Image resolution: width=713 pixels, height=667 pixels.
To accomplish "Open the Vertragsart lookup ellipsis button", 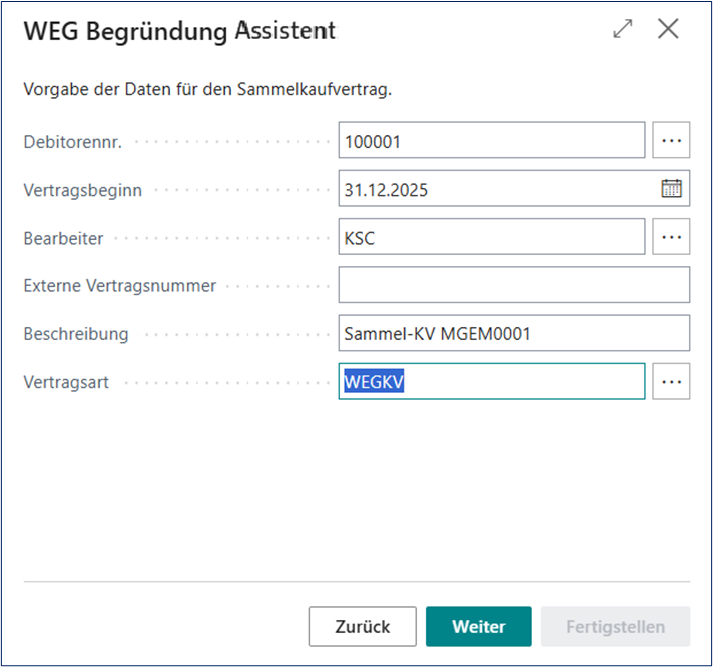I will (x=671, y=381).
